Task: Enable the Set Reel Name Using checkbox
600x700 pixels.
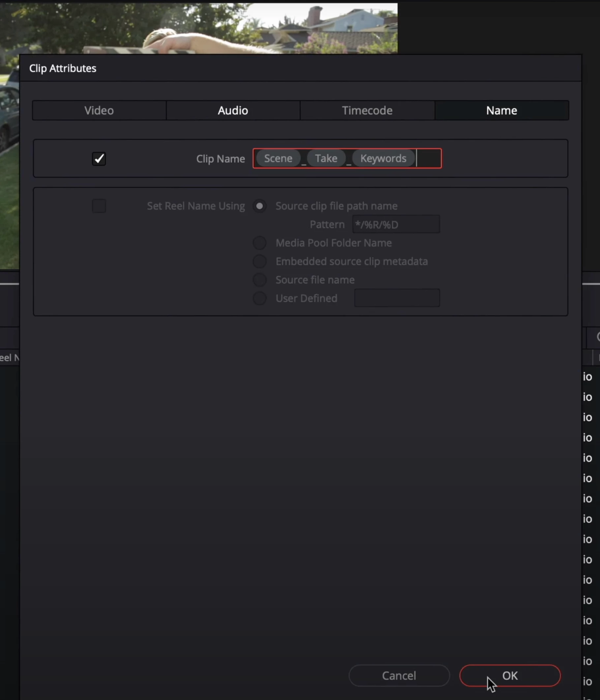Action: tap(99, 206)
